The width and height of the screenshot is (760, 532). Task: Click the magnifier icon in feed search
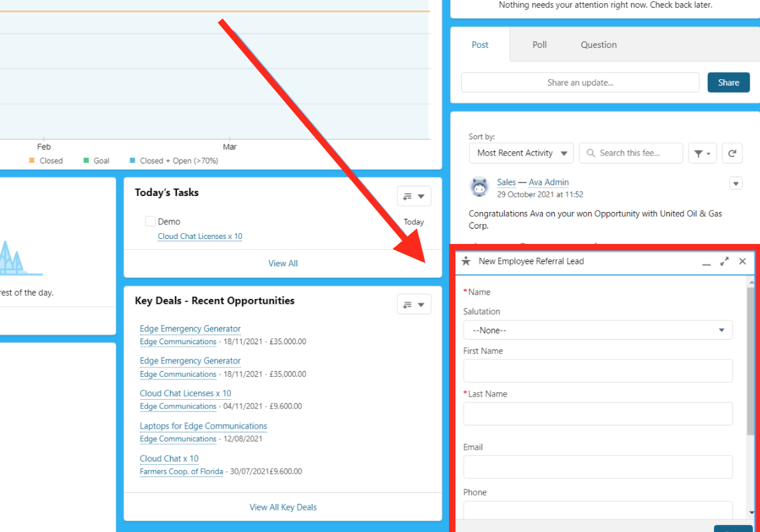tap(590, 153)
